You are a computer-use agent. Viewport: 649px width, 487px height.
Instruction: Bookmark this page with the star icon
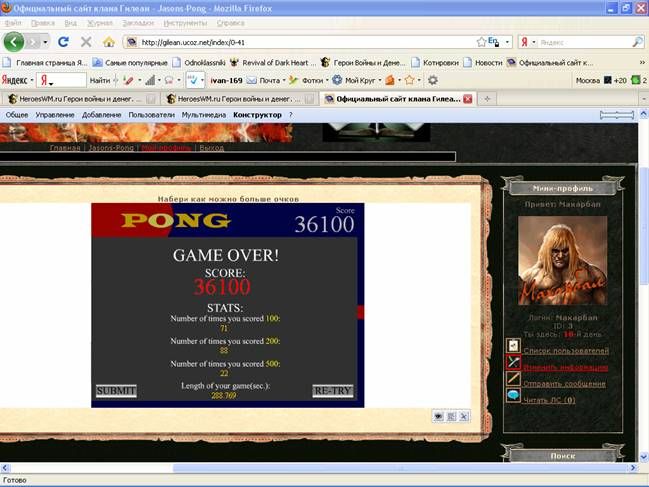coord(481,42)
